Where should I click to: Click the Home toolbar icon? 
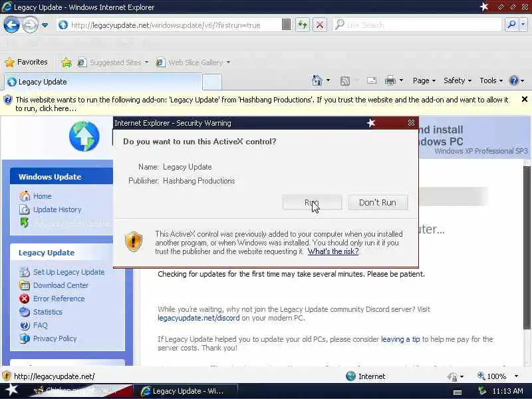[x=317, y=80]
